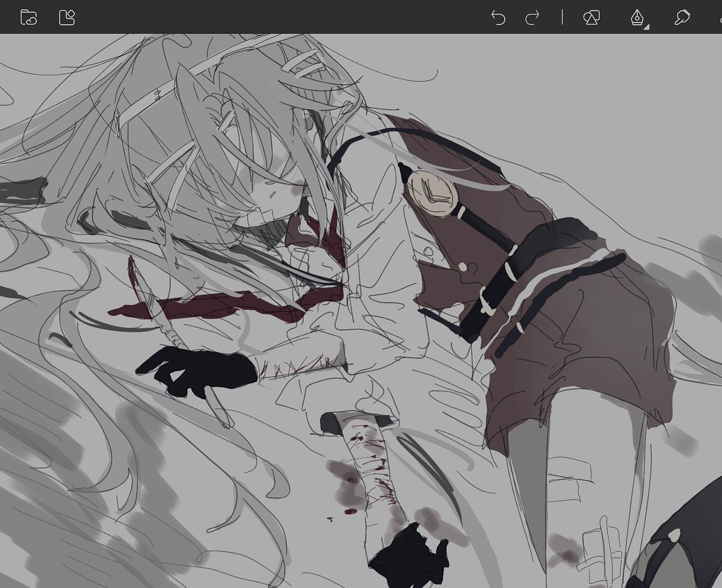
Task: Open the cloud folder file manager
Action: point(28,17)
